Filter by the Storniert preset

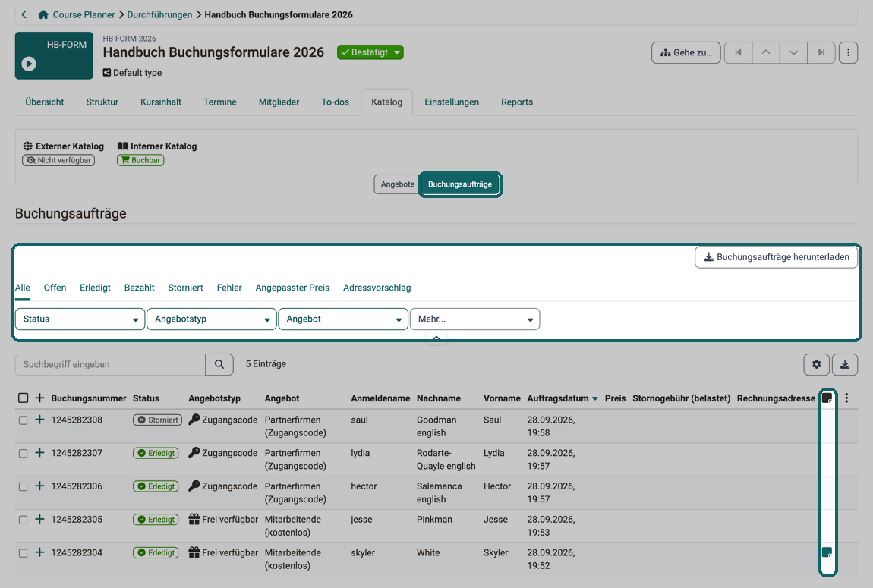tap(185, 288)
